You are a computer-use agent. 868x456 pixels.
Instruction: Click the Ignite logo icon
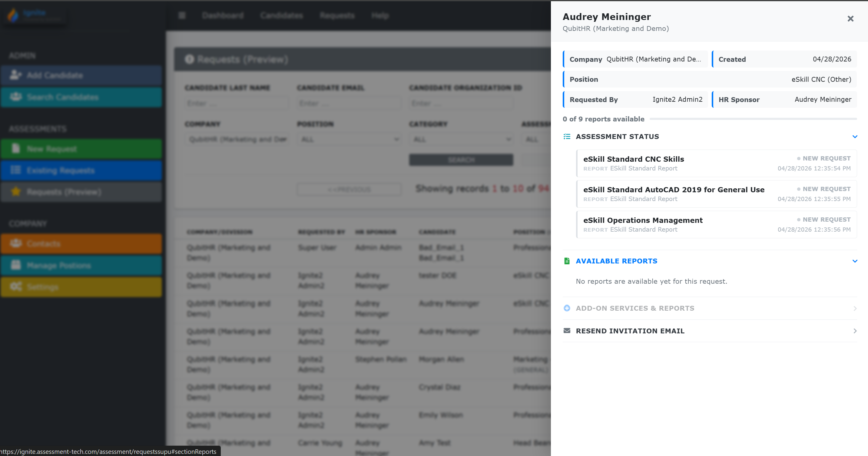[13, 15]
